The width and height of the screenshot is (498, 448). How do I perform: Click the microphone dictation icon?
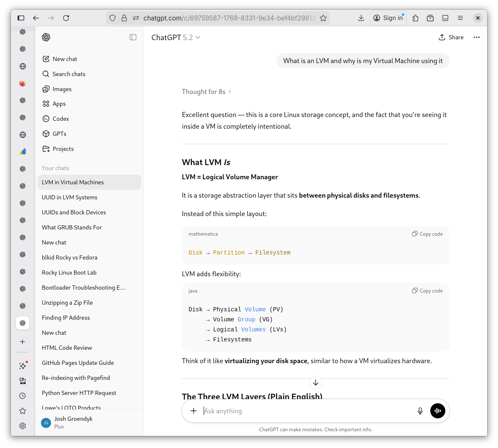[x=420, y=411]
